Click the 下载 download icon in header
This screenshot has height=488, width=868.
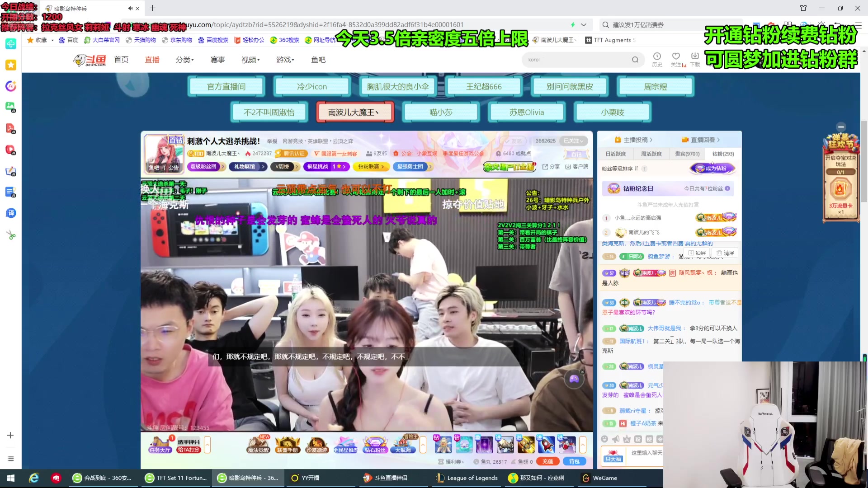tap(695, 56)
